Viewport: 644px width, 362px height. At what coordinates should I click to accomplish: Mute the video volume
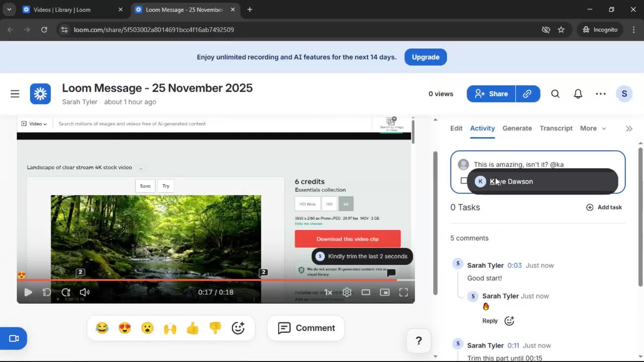(x=84, y=292)
